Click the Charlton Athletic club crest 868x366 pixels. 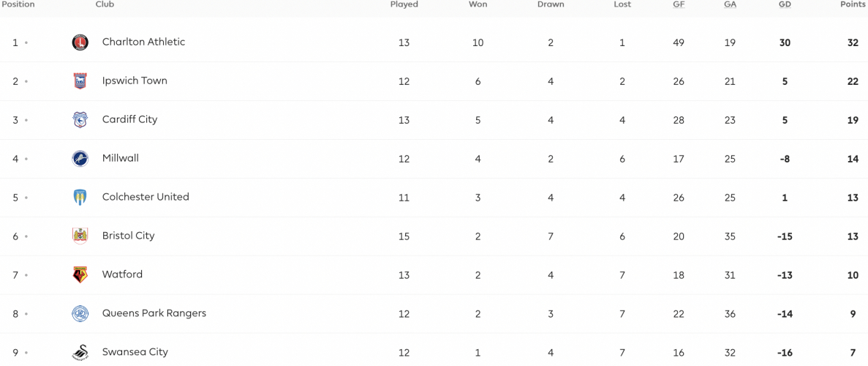pyautogui.click(x=80, y=42)
